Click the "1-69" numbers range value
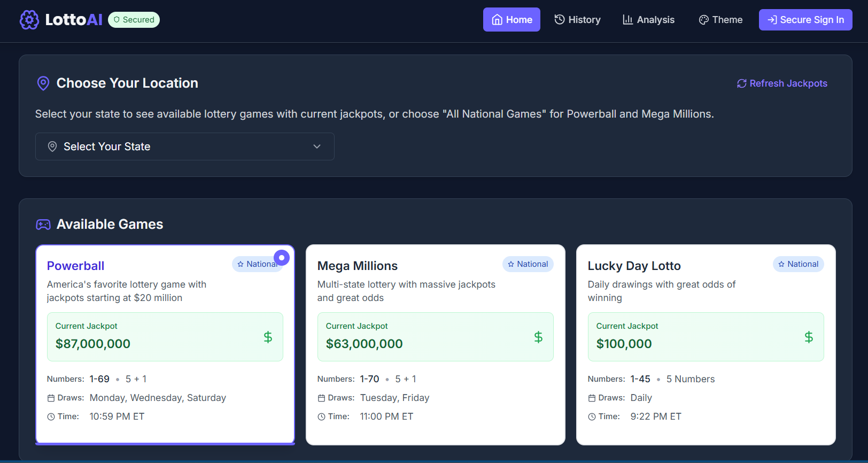868x463 pixels. (99, 379)
